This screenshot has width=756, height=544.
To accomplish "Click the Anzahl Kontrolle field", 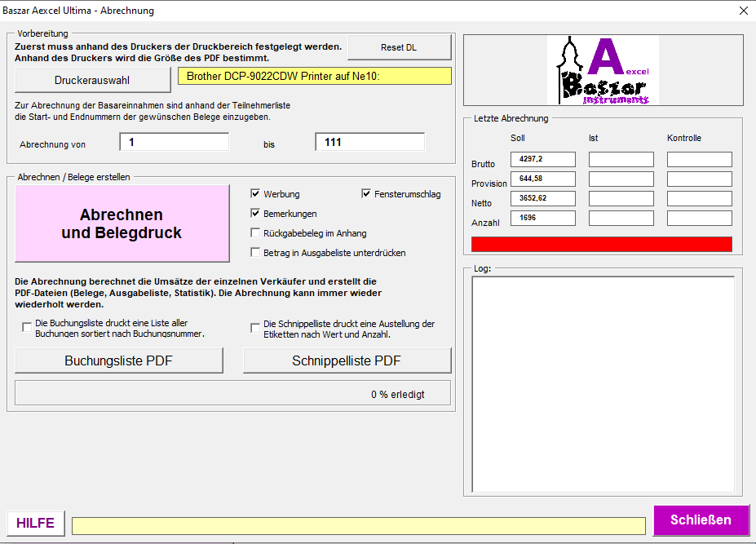I will pos(700,218).
